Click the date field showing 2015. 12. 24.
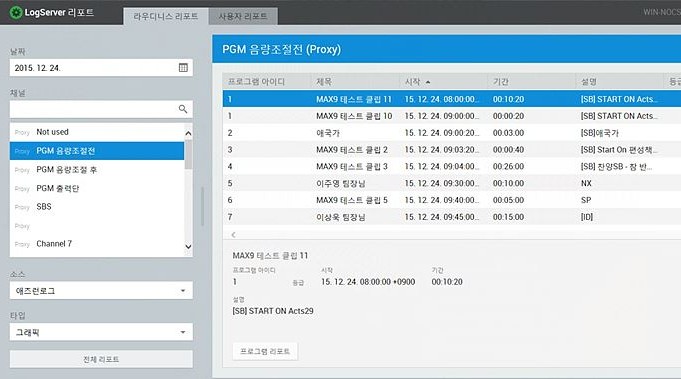 tap(101, 68)
